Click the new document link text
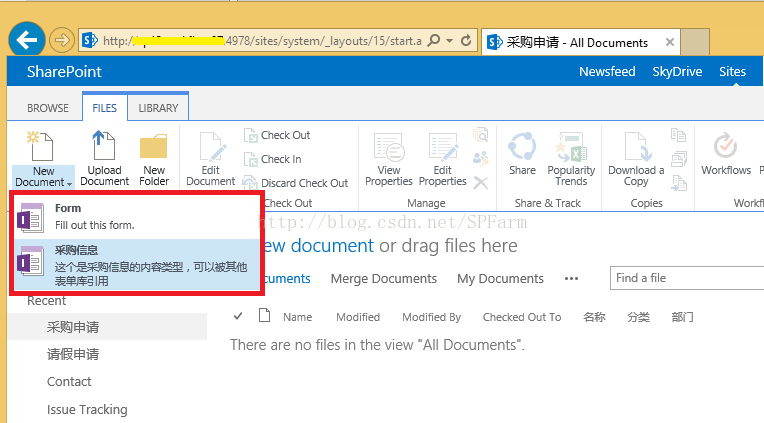The image size is (764, 423). pyautogui.click(x=320, y=246)
